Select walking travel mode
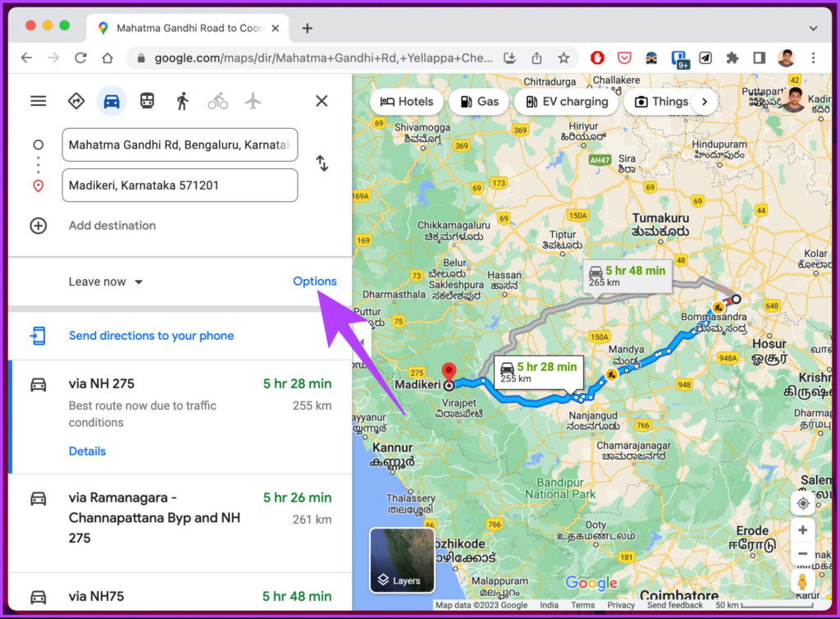 click(183, 101)
